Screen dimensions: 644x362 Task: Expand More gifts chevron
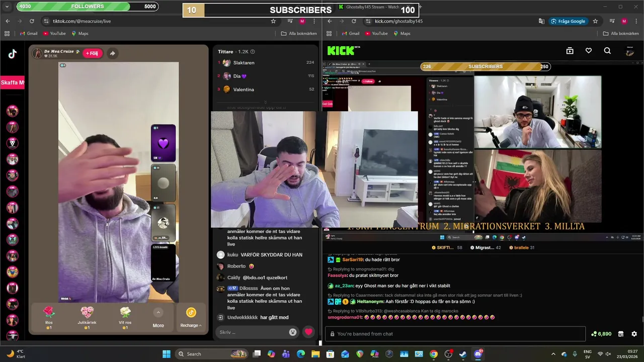tap(158, 313)
